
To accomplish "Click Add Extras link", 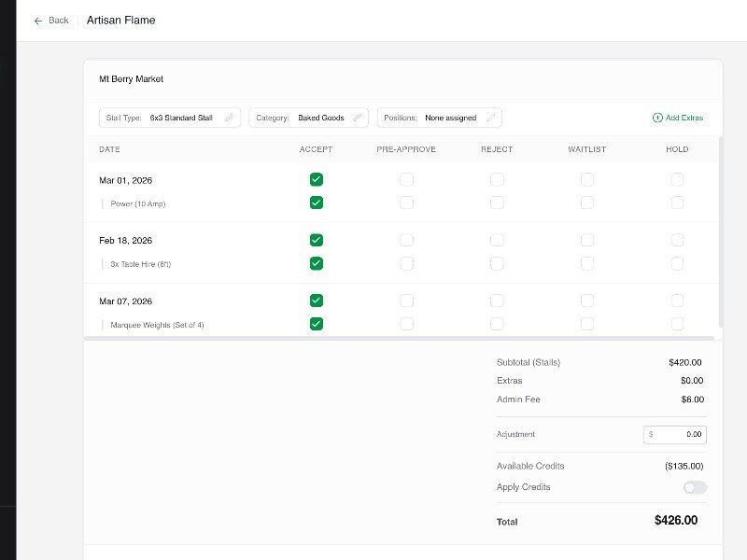I will coord(684,119).
